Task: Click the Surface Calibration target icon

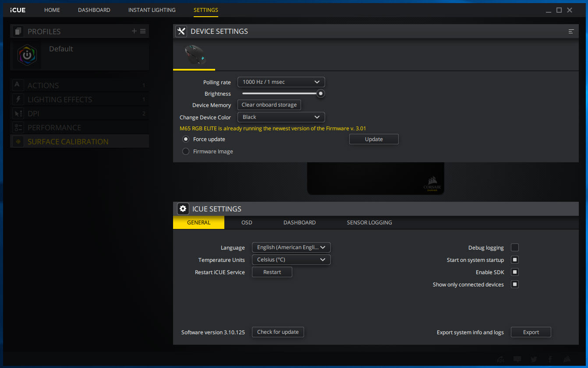Action: point(18,141)
